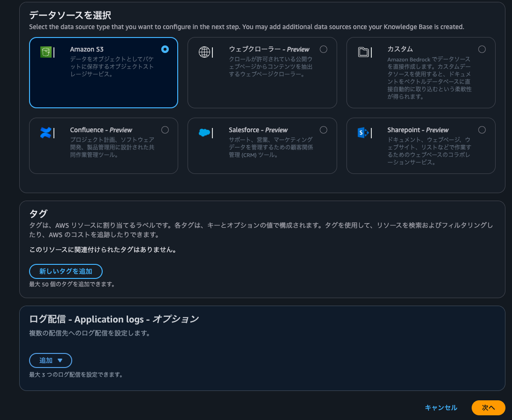Screen dimensions: 512x420
Task: Select the カスタム radio button
Action: point(482,48)
